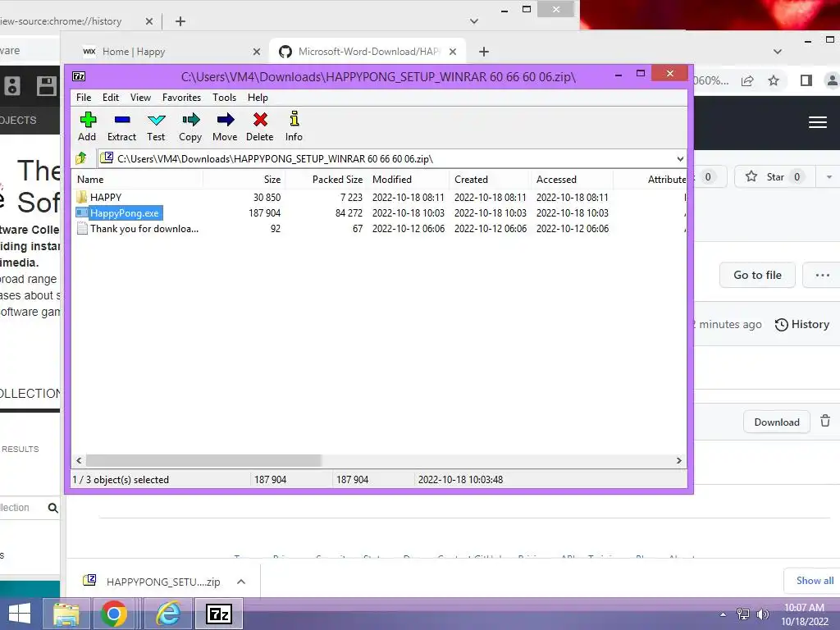
Task: Close the Microsoft-Word-Download GitHub tab
Action: (453, 52)
